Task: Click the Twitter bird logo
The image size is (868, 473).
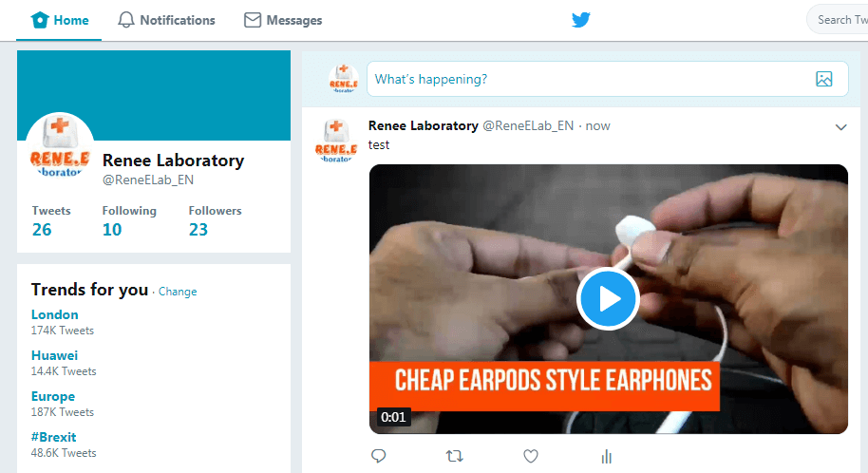Action: coord(581,20)
